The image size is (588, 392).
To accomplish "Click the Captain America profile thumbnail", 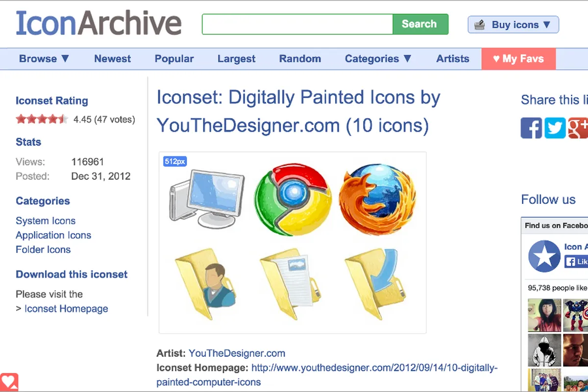I will point(575,315).
